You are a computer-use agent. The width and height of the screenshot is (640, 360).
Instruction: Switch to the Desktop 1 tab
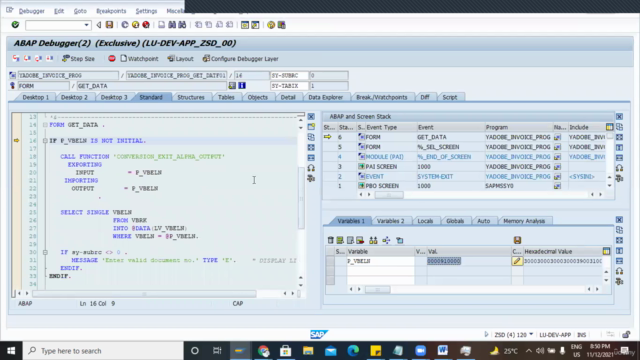[36, 97]
